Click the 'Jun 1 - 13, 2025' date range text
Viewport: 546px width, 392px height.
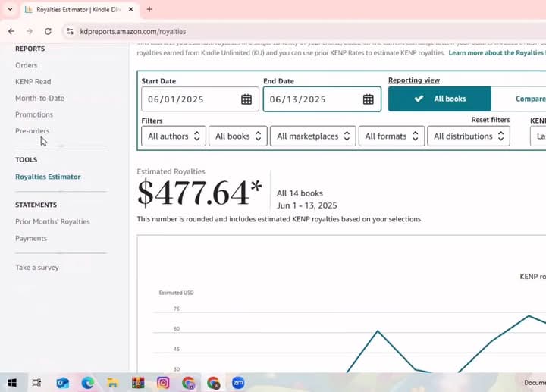coord(307,205)
